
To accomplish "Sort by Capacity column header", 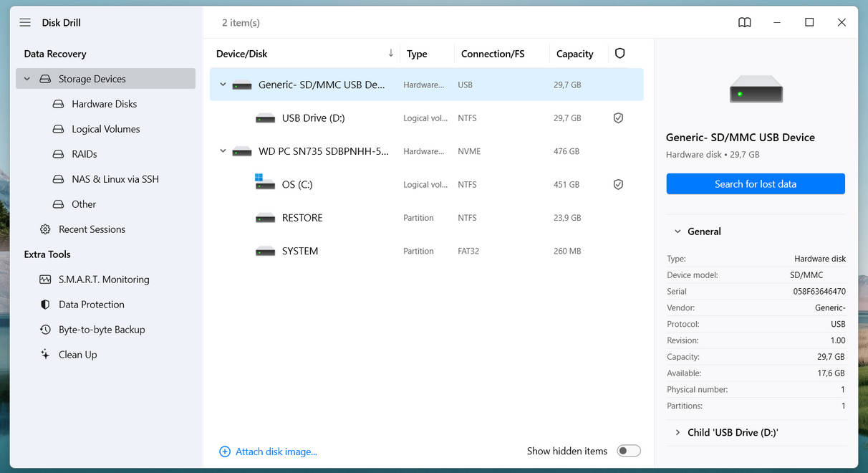I will point(574,54).
